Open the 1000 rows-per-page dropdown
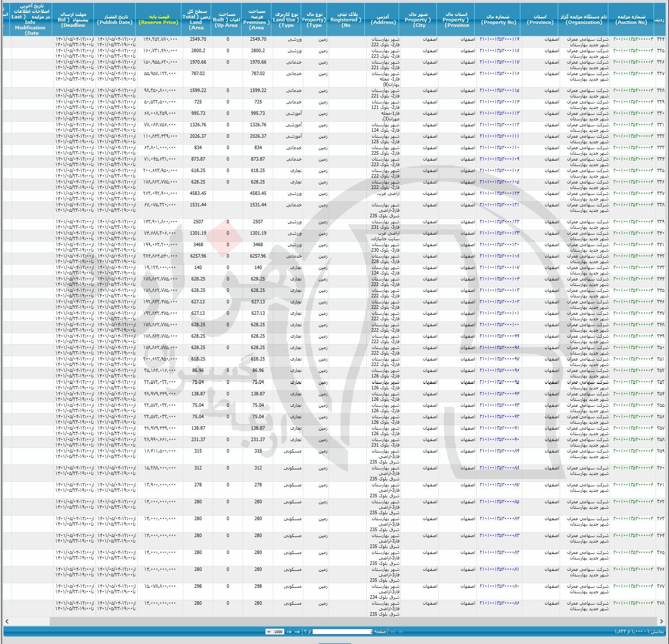 [275, 632]
